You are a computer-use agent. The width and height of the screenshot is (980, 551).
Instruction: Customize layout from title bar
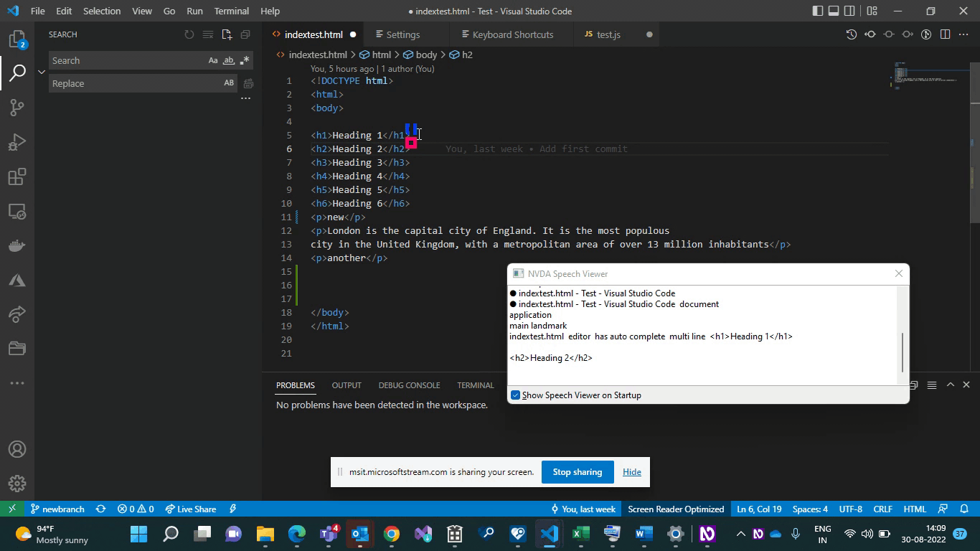872,11
